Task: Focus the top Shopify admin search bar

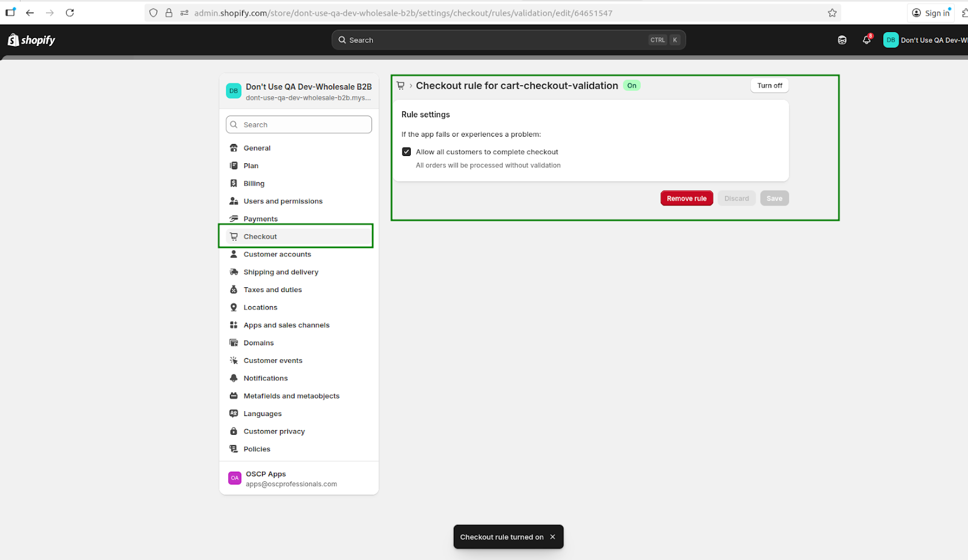Action: (x=508, y=40)
